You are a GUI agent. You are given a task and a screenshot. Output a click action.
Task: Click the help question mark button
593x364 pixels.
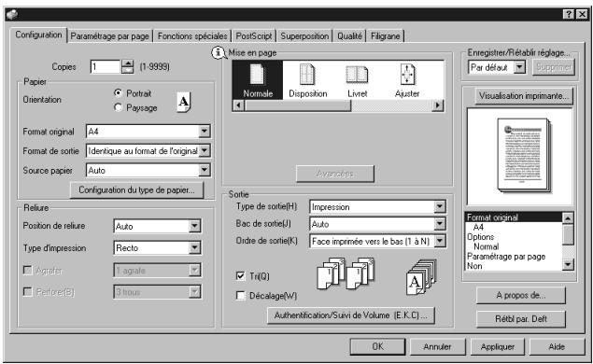(569, 14)
